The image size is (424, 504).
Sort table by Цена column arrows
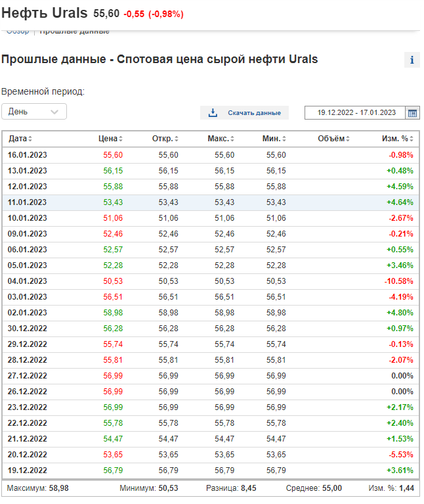[121, 139]
